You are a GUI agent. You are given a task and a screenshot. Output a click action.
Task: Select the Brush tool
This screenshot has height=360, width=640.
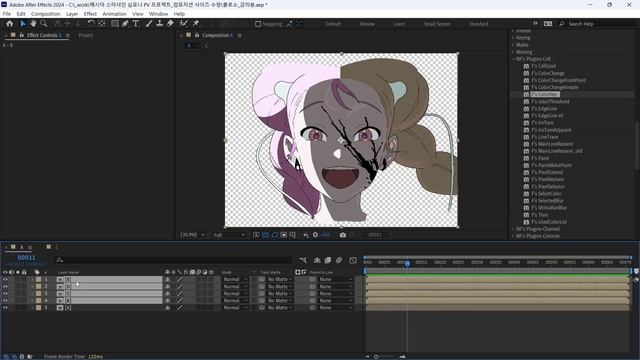[x=149, y=24]
